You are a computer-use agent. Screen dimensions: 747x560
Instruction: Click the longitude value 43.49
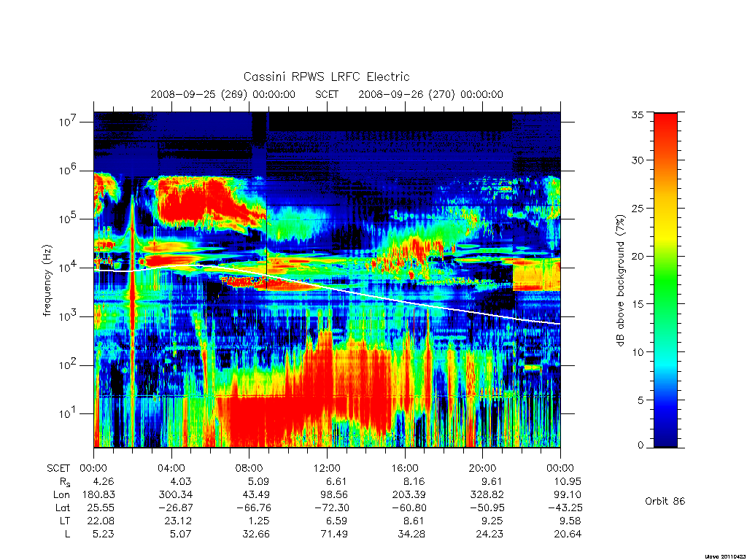pos(256,495)
